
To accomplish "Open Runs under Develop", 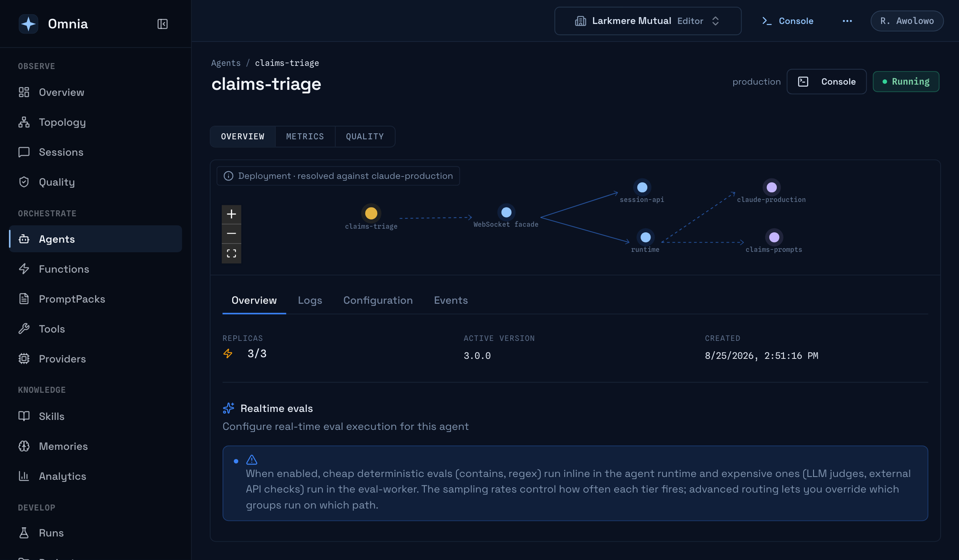I will click(x=95, y=533).
